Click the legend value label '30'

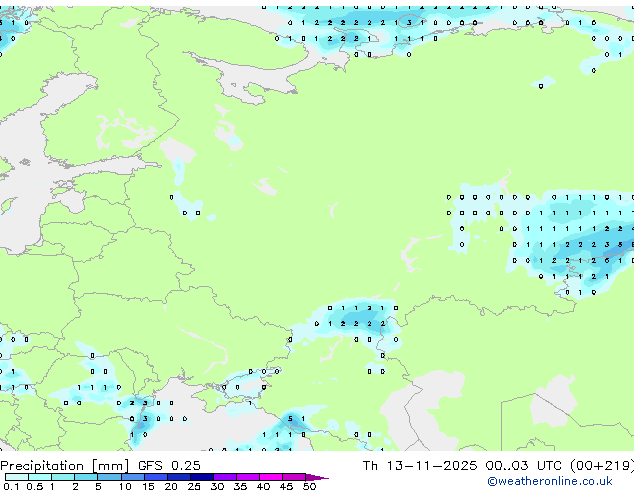coord(217,486)
